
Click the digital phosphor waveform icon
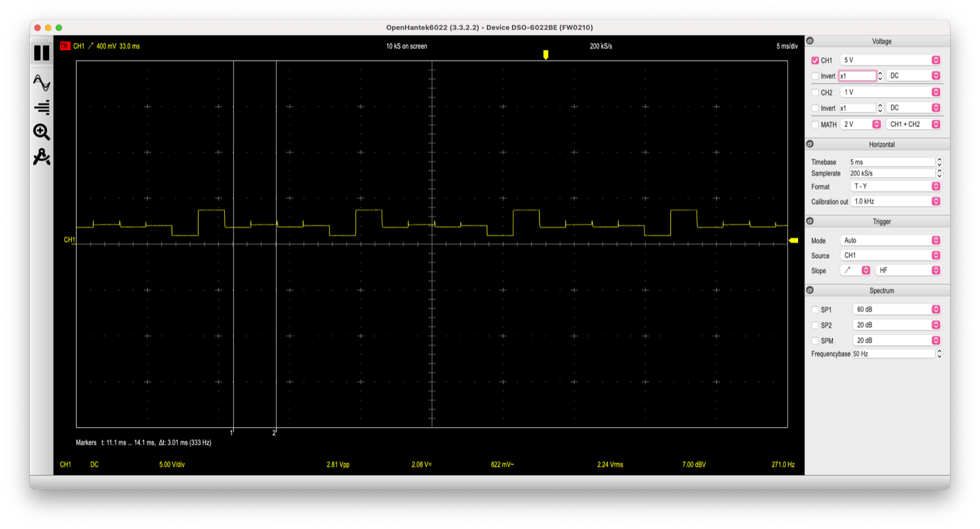point(42,83)
